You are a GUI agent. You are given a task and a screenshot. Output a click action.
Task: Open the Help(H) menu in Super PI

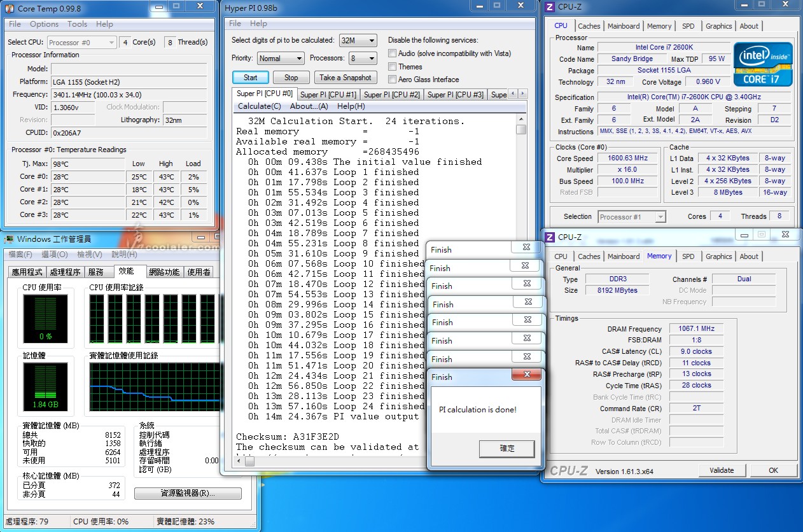coord(351,106)
